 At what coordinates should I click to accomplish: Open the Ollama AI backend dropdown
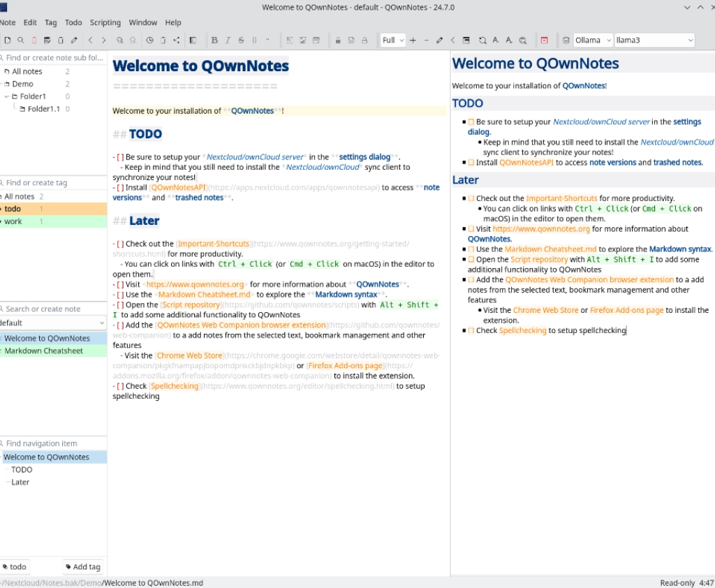tap(593, 41)
